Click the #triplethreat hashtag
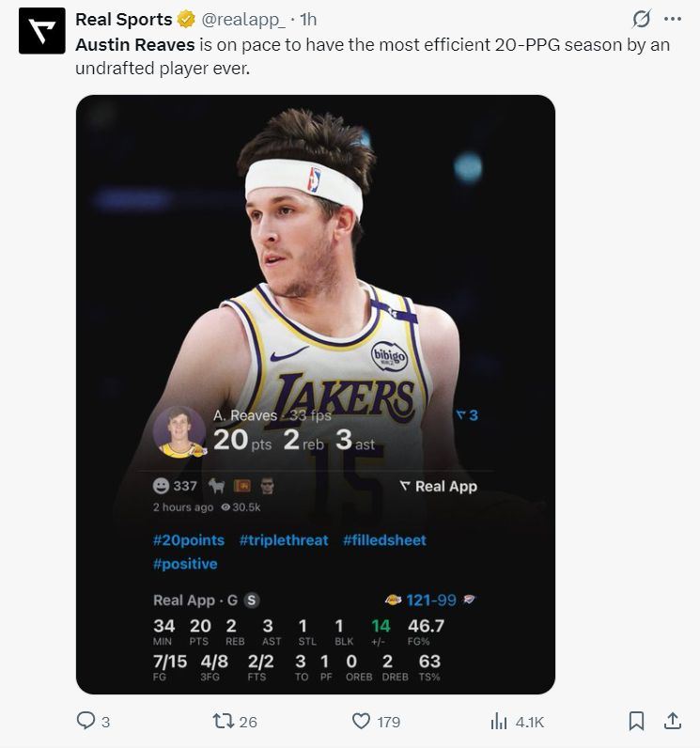 [284, 540]
